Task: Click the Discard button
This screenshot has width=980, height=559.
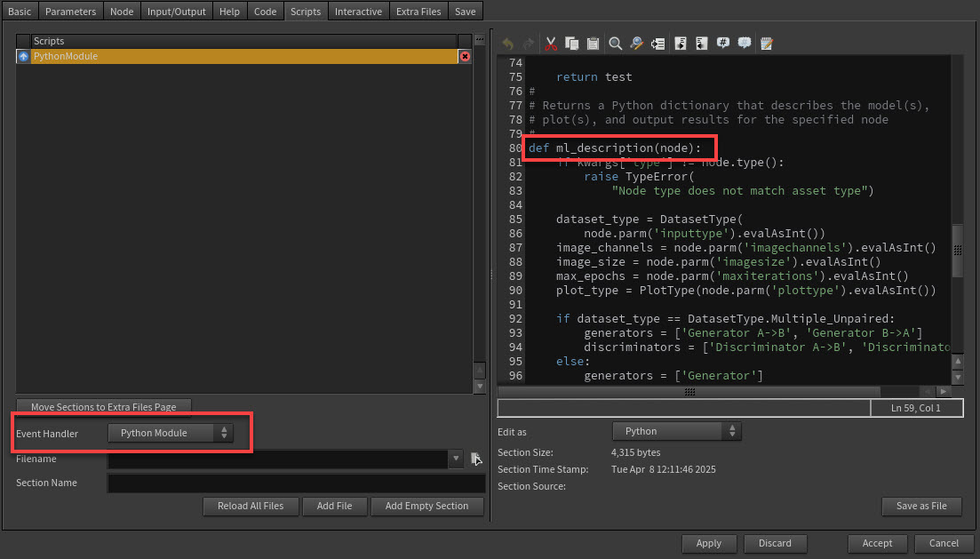Action: point(775,543)
